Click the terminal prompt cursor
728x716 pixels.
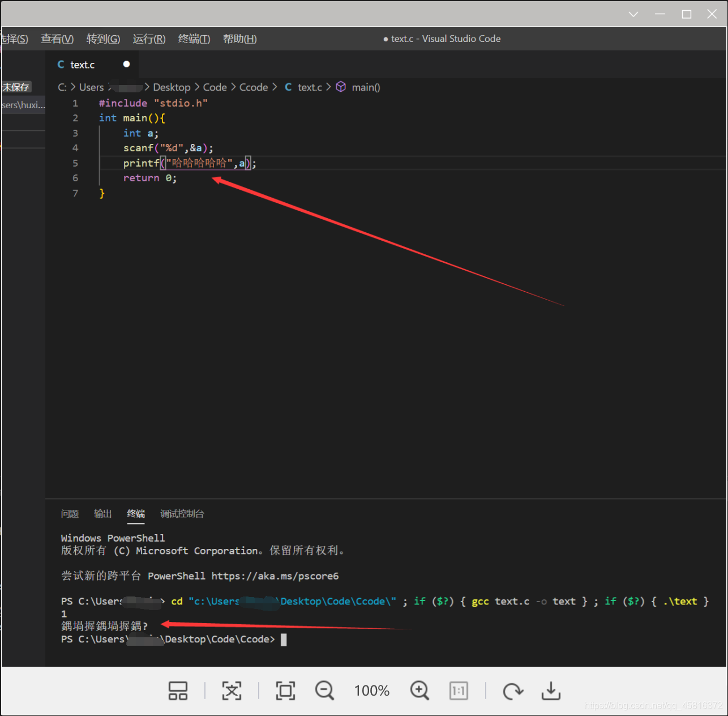(284, 640)
